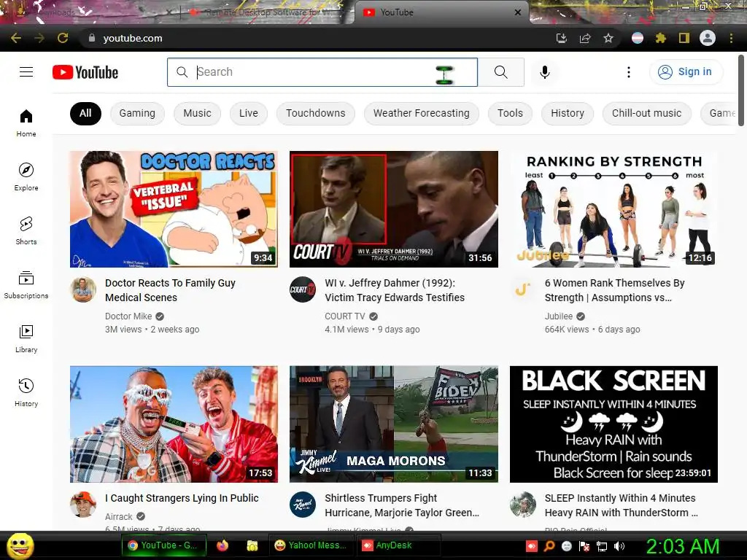Open I Caught Strangers Lying In Public title
Screen dimensions: 747x560
[x=182, y=498]
